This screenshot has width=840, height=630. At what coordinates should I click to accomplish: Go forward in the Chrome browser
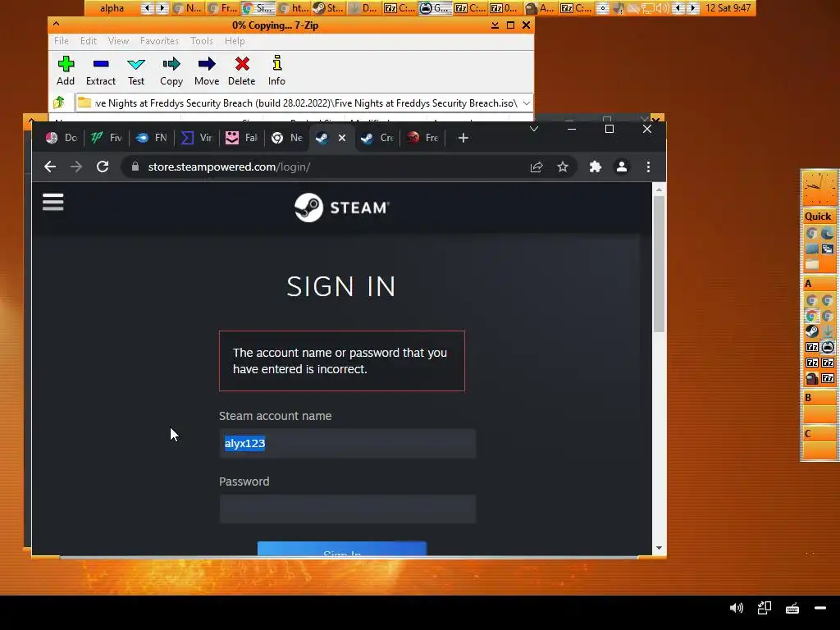click(76, 167)
